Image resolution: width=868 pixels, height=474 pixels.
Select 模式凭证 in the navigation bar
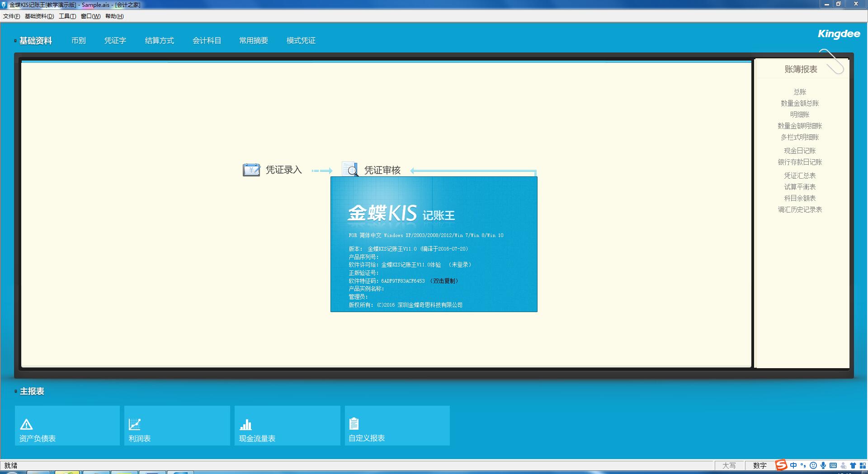301,41
